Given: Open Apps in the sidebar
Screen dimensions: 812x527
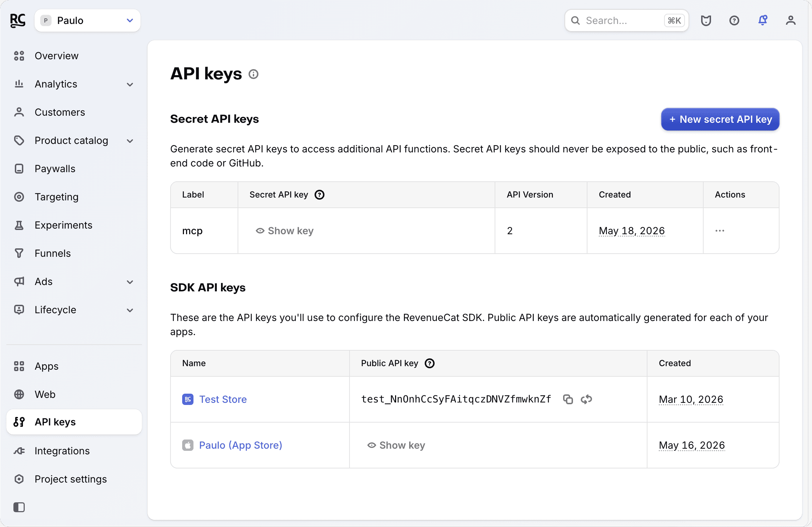Looking at the screenshot, I should coord(74,366).
